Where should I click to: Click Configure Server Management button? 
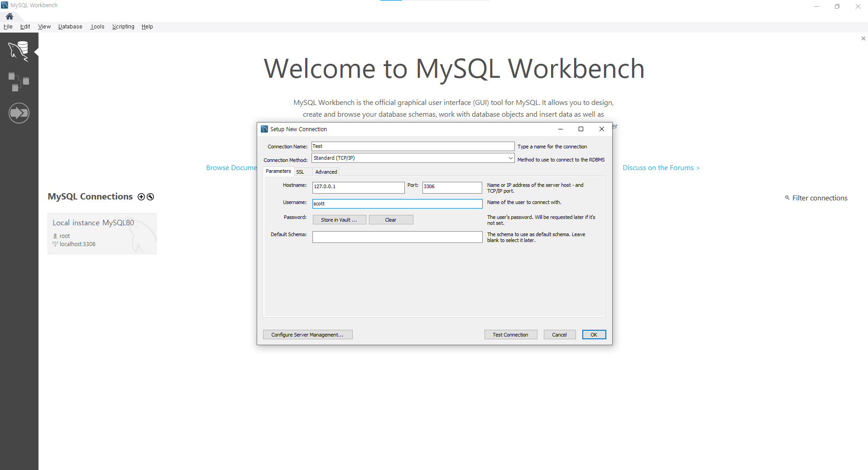coord(307,335)
